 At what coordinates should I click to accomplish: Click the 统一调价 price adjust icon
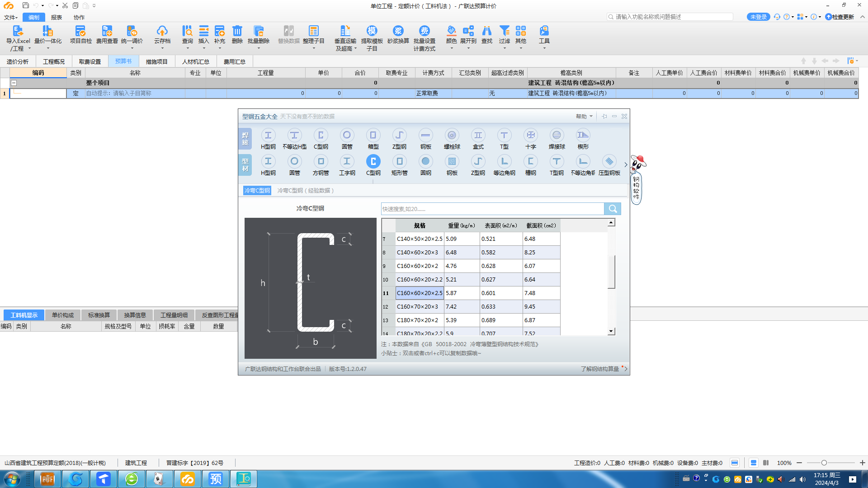[x=132, y=31]
